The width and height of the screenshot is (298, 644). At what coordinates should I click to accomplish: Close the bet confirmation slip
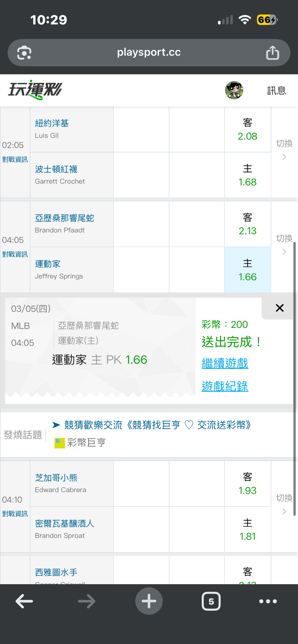coord(280,308)
